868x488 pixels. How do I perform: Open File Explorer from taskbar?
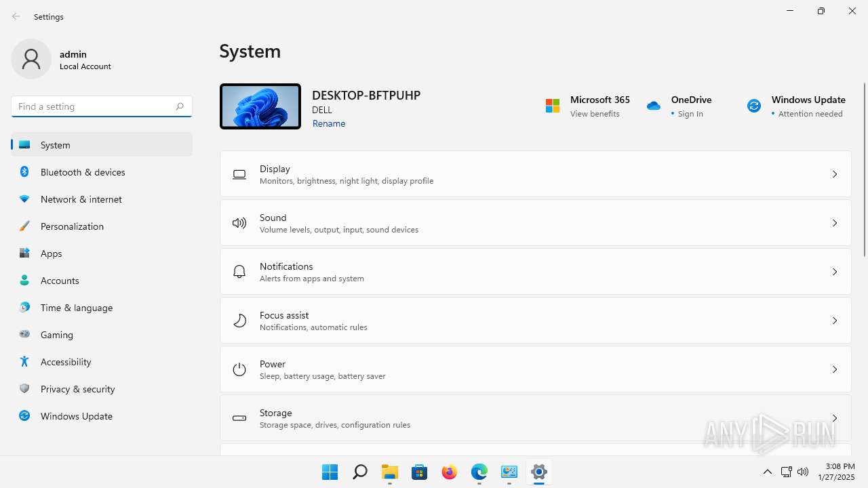coord(390,472)
